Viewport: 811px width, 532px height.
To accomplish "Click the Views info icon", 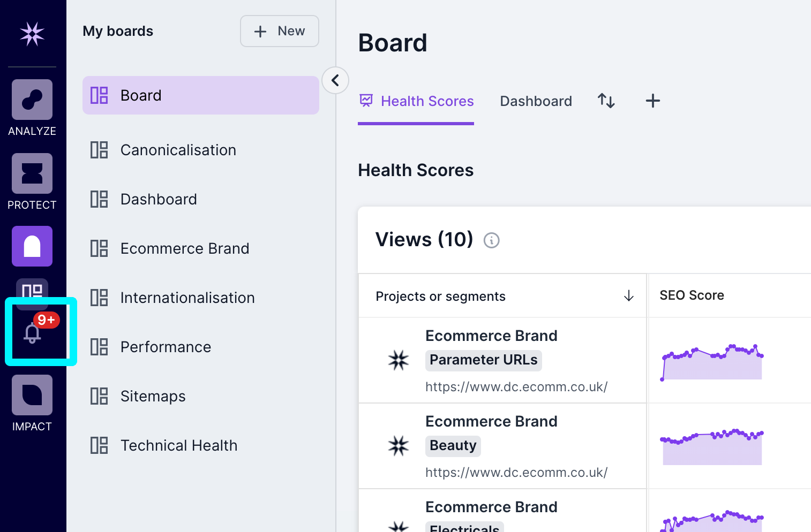I will 491,241.
